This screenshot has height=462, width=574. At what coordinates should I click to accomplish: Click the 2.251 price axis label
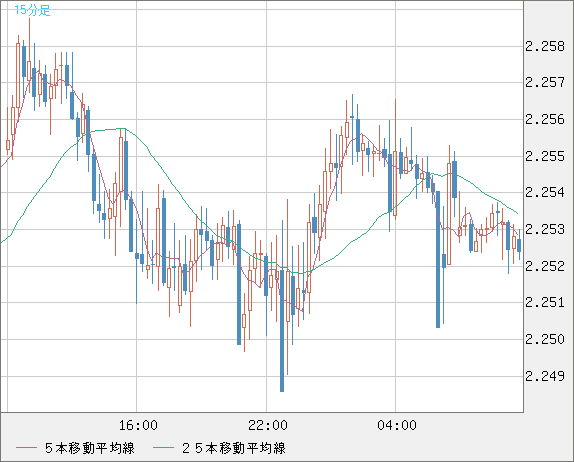(545, 302)
